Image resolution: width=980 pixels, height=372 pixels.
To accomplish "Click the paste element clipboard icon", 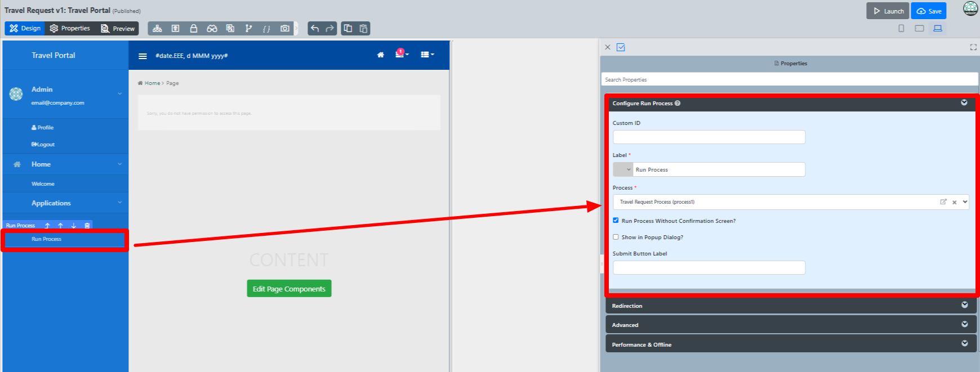I will tap(363, 28).
